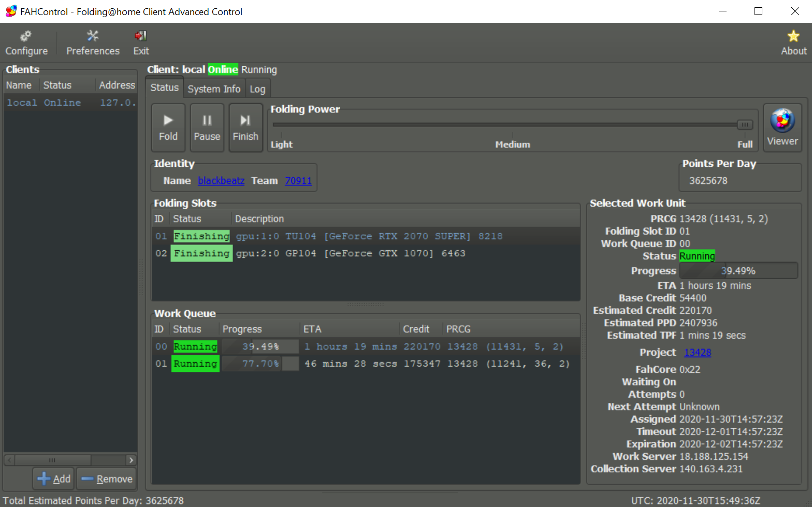The image size is (812, 507).
Task: Open team 70911 link
Action: pyautogui.click(x=298, y=181)
